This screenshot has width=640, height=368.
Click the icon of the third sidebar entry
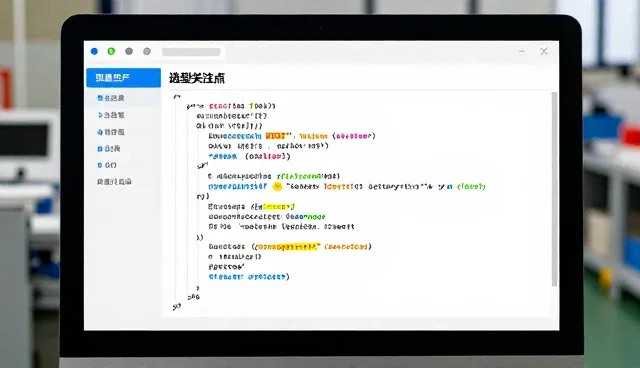[100, 132]
